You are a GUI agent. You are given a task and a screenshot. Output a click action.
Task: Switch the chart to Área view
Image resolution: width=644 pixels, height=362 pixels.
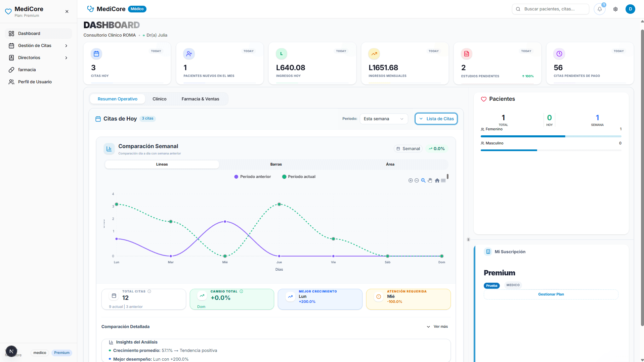390,164
